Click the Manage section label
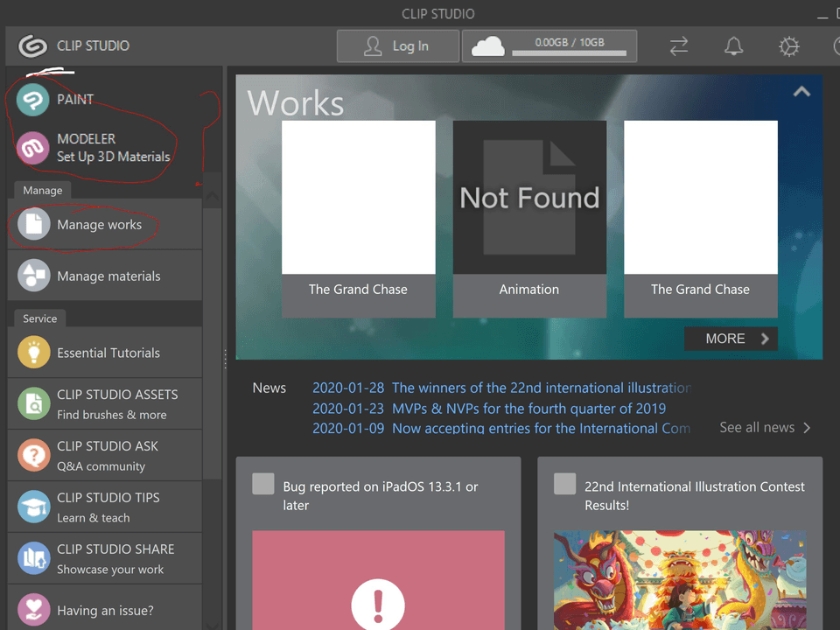The height and width of the screenshot is (630, 840). [42, 190]
